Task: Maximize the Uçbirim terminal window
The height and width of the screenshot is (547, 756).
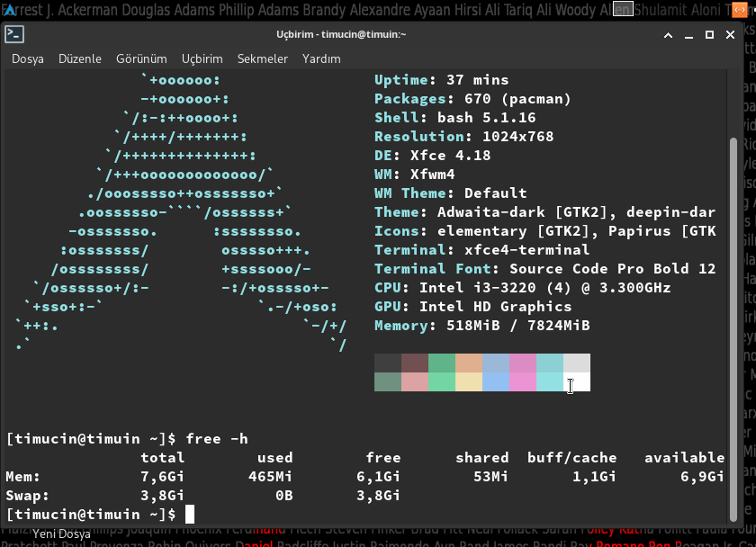Action: [x=710, y=35]
